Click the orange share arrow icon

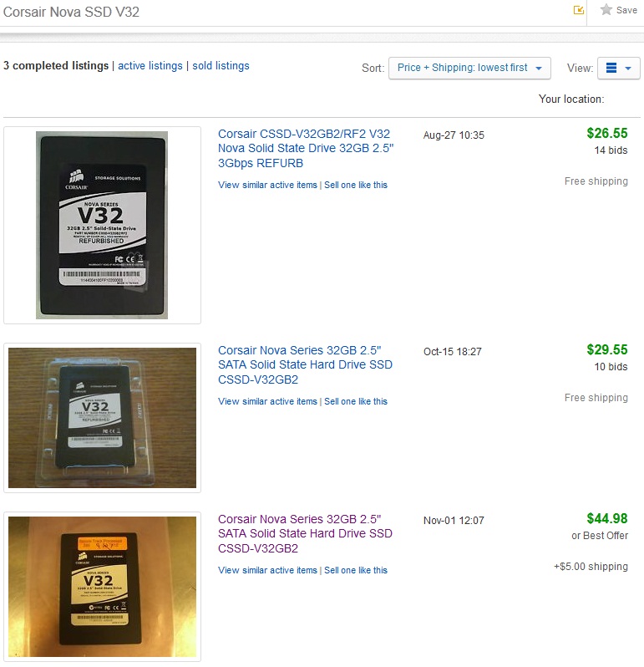(x=579, y=10)
